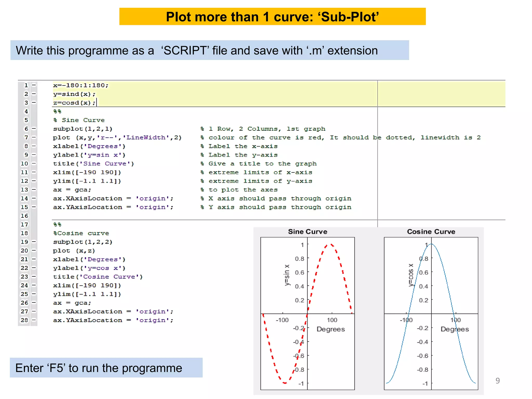Toggle the breakpoint marker on line 7
This screenshot has height=399, width=532.
[34, 137]
